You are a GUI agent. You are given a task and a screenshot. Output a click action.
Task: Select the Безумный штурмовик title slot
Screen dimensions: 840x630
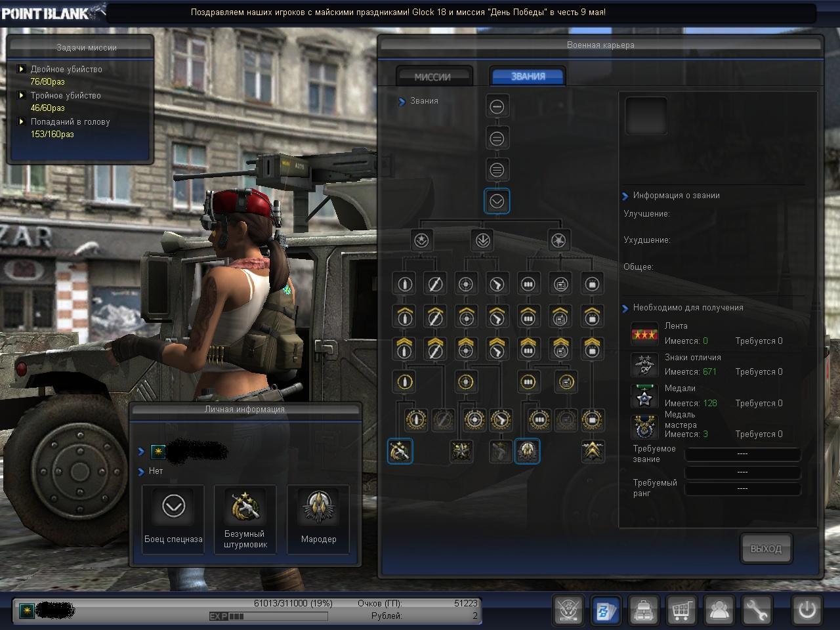245,518
